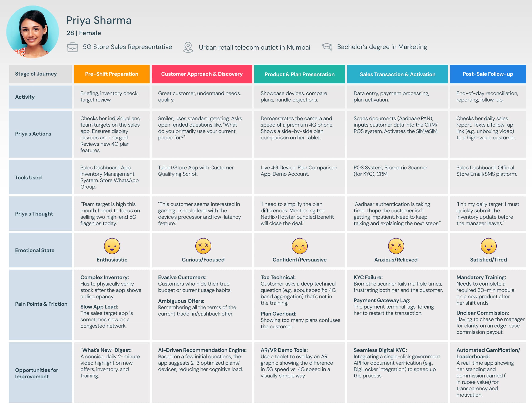Click the Satisfied/Tired emoji face

click(488, 246)
